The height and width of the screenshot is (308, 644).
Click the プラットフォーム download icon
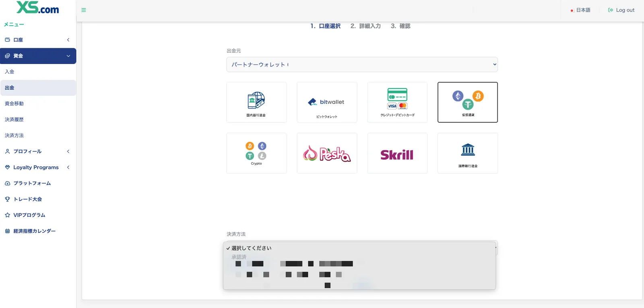tap(7, 183)
